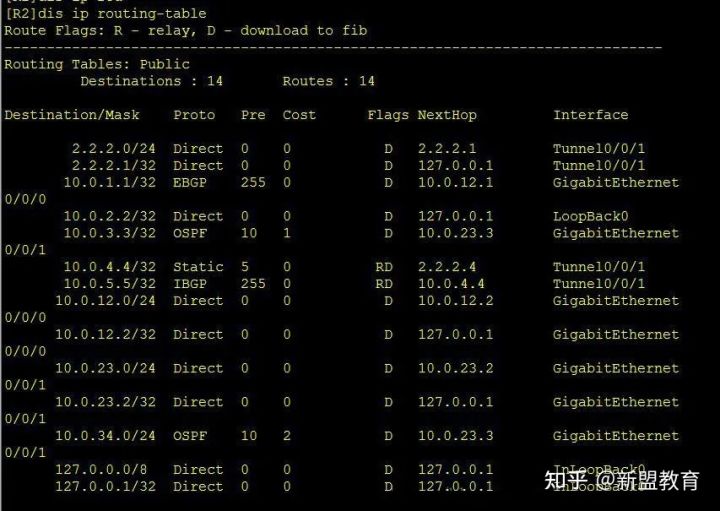This screenshot has width=720, height=511.
Task: Click the 'Proto' column header
Action: (194, 115)
